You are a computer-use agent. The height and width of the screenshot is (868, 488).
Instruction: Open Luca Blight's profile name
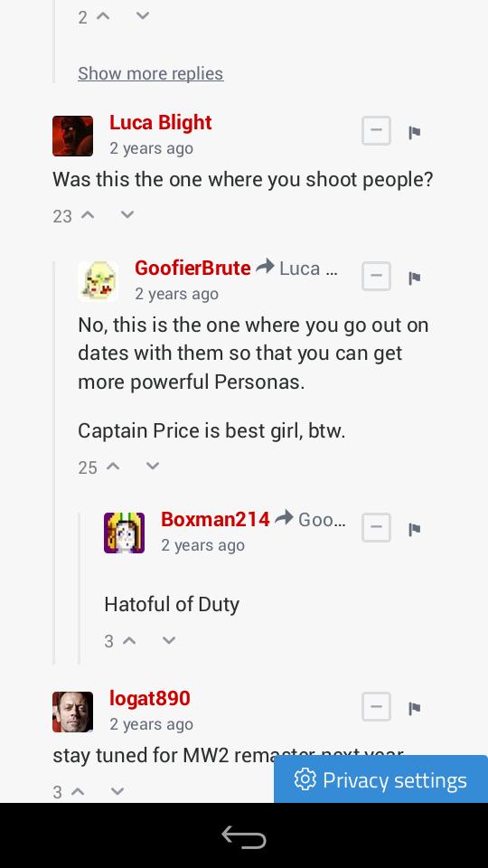click(161, 123)
